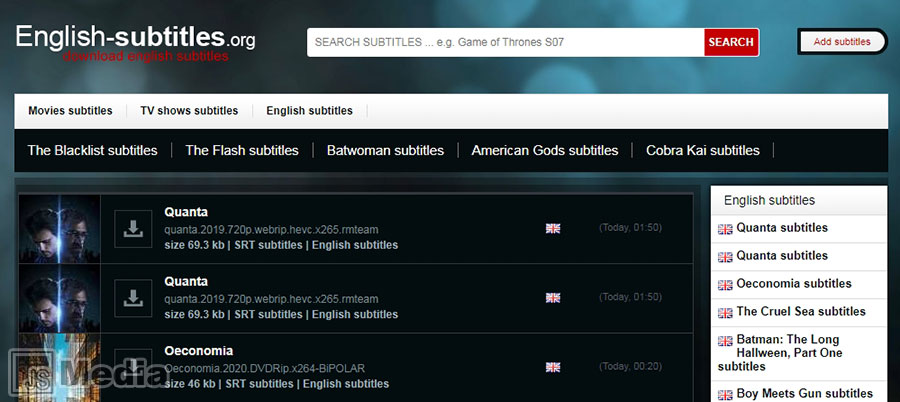Click the flag icon beside Batman: The Long Hallween
Screen dimensions: 900x402
tap(725, 341)
